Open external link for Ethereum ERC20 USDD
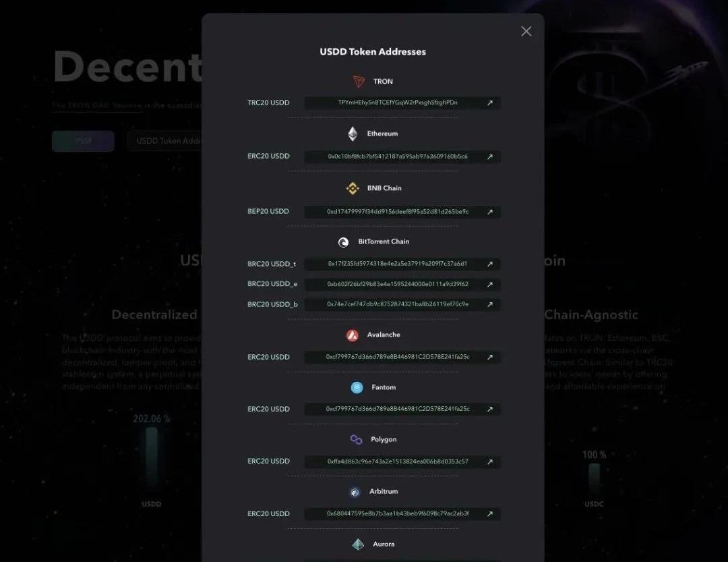This screenshot has width=728, height=562. (x=490, y=157)
